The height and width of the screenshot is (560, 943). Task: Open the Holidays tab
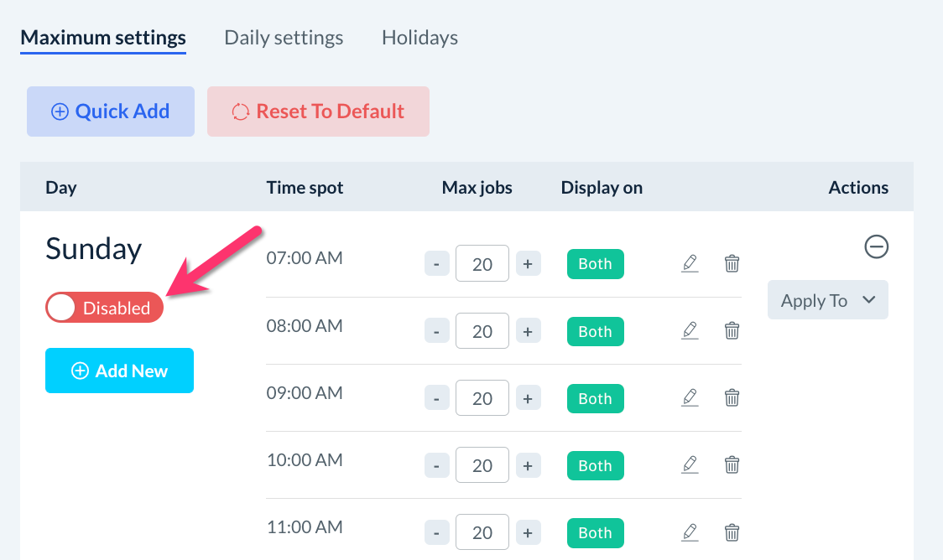[419, 38]
